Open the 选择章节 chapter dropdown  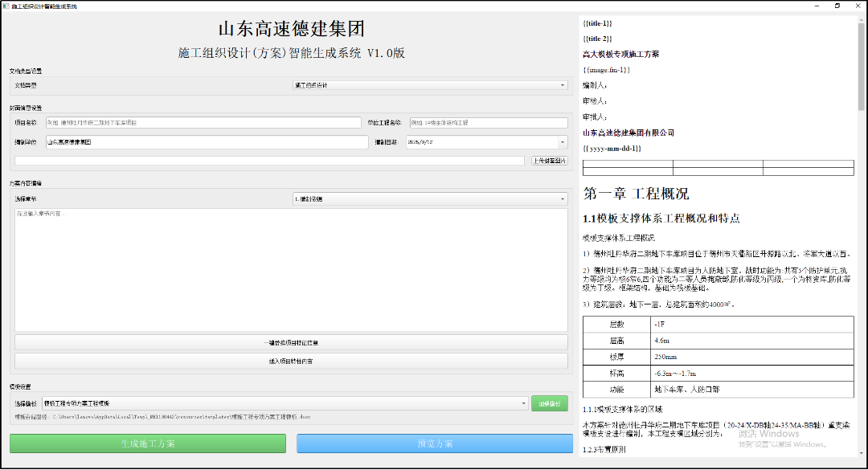[430, 198]
